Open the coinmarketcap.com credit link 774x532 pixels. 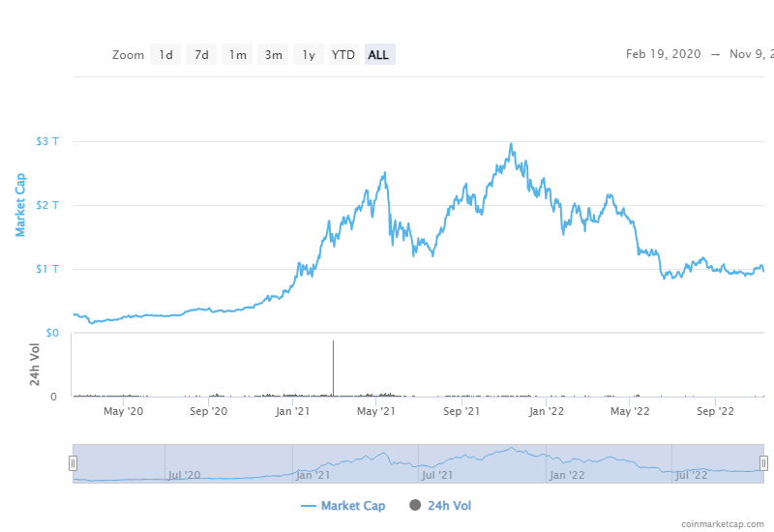coord(722,523)
